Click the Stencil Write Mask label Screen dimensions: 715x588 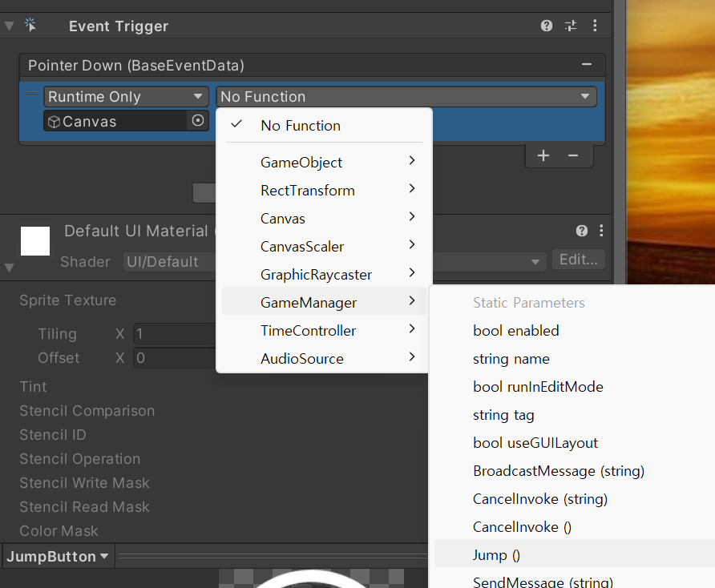(x=84, y=483)
